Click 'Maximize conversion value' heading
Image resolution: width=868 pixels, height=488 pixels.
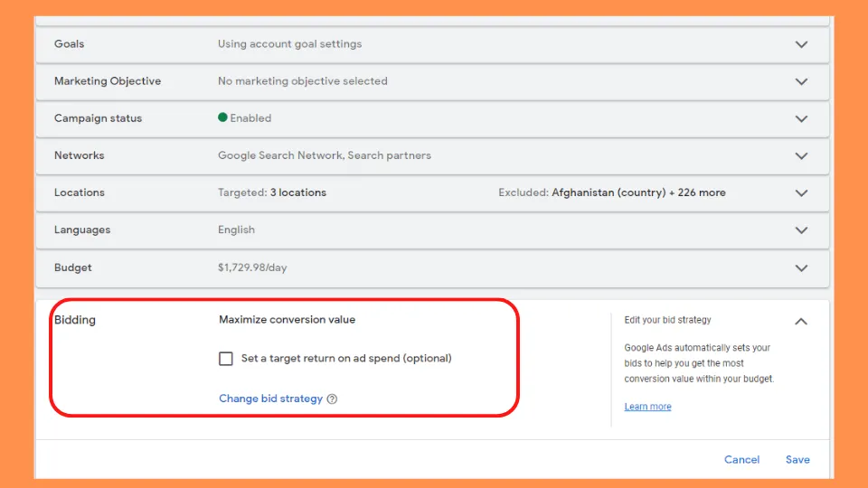pyautogui.click(x=287, y=319)
